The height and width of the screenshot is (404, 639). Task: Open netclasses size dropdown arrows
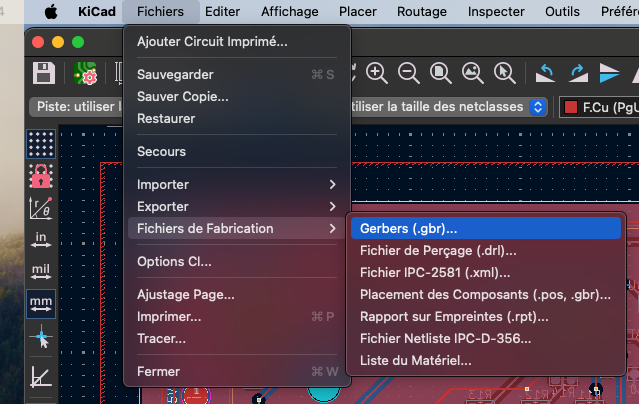[538, 107]
